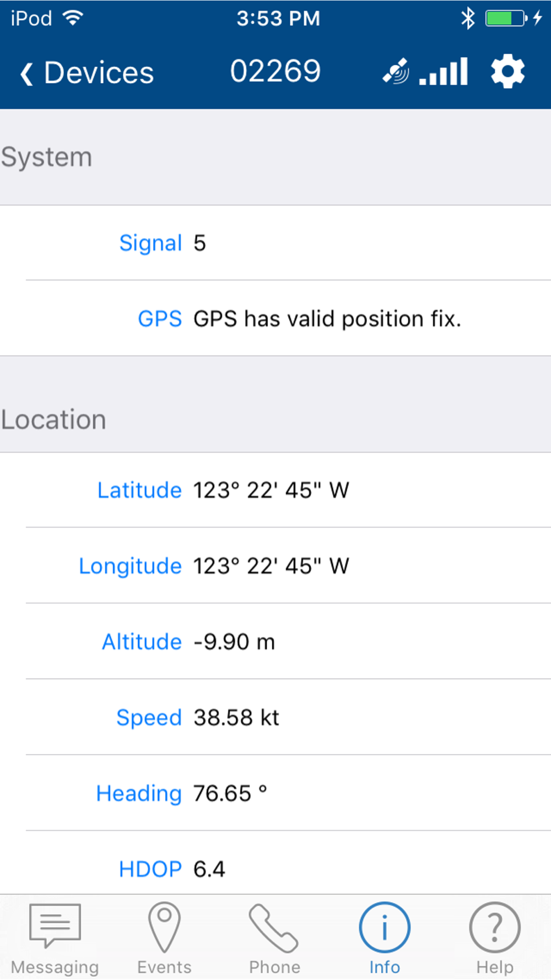The image size is (551, 980).
Task: Tap the signal strength bars icon
Action: coord(444,71)
